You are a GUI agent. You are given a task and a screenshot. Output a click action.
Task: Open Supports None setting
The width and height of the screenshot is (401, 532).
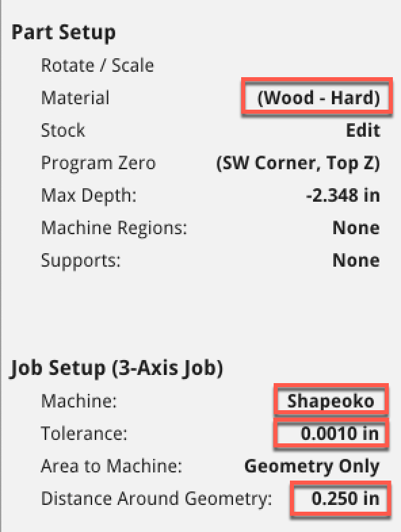[x=356, y=260]
